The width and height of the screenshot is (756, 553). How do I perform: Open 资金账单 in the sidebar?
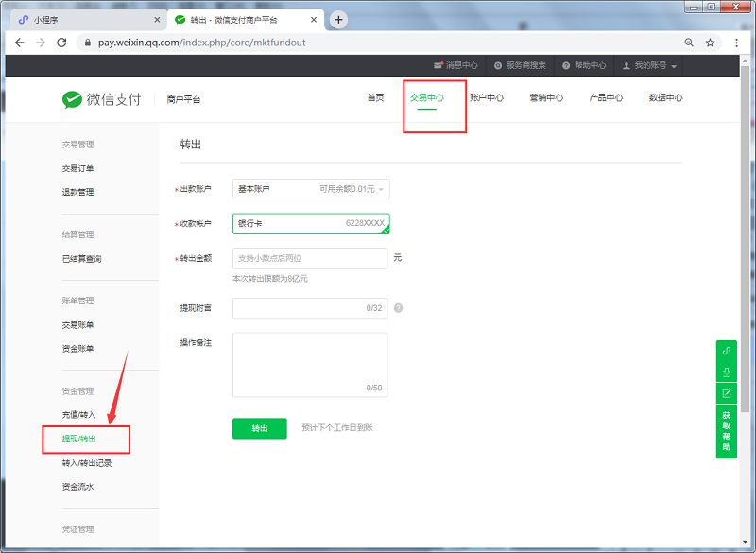[x=77, y=349]
